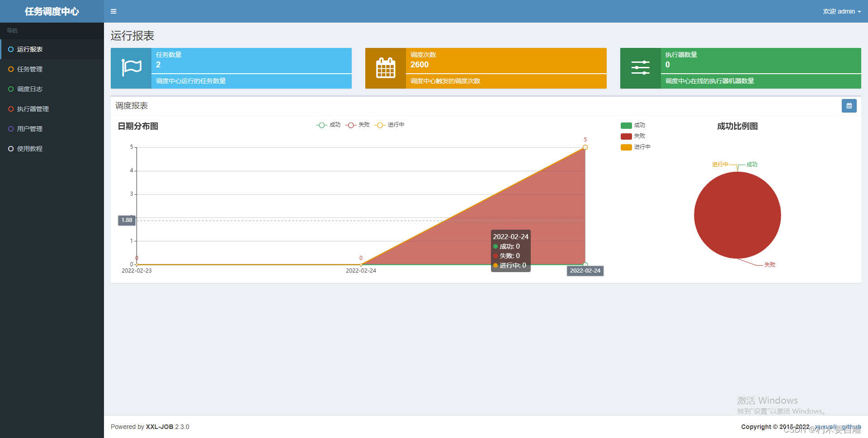Click the 调度中心在线的执行器机器数量 description text
This screenshot has height=438, width=868.
[710, 81]
